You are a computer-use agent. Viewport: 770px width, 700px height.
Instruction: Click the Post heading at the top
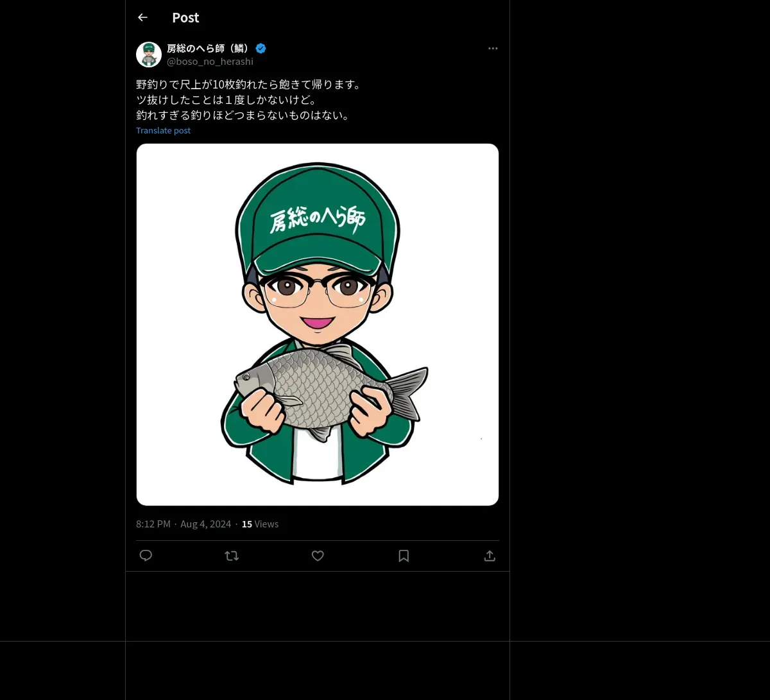[x=185, y=17]
